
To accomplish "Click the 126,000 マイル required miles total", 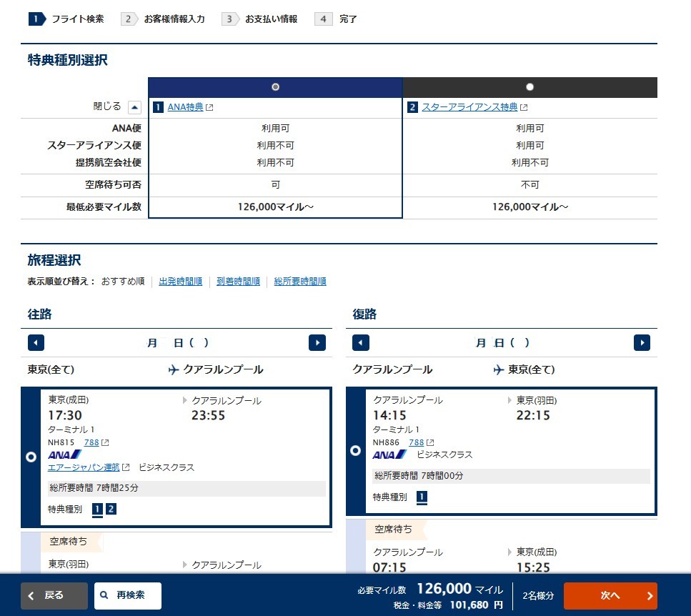I will 459,589.
